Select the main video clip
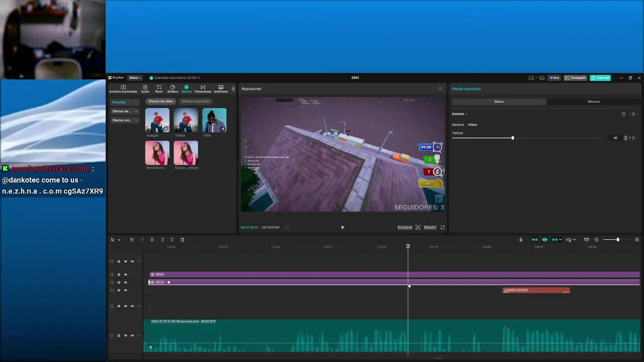This screenshot has height=362, width=644. 392,336
